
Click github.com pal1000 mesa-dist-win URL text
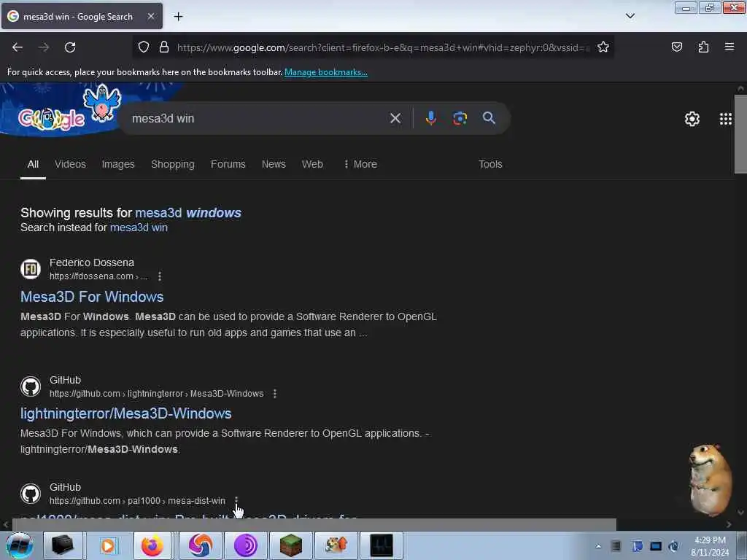(x=137, y=501)
